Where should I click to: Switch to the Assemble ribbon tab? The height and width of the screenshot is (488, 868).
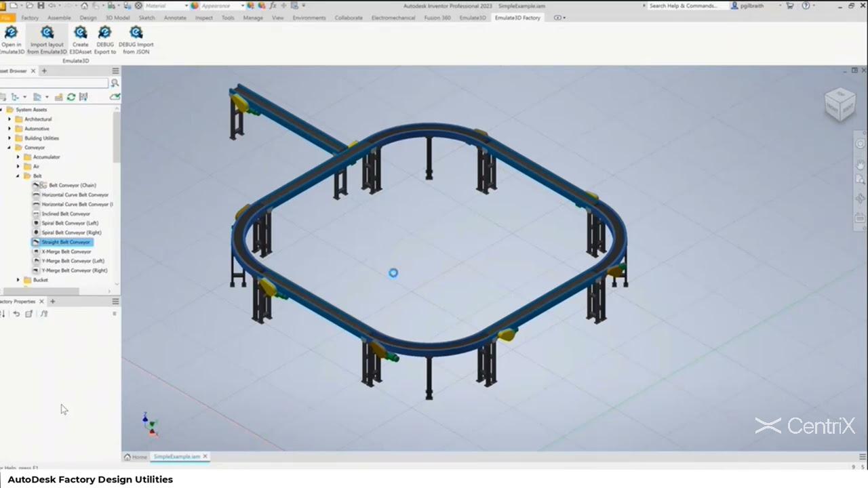coord(59,18)
